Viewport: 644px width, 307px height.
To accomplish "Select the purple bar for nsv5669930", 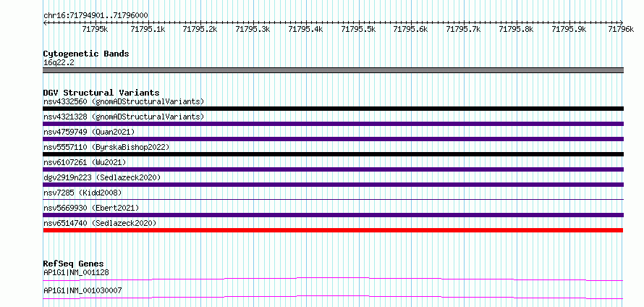I will point(334,215).
